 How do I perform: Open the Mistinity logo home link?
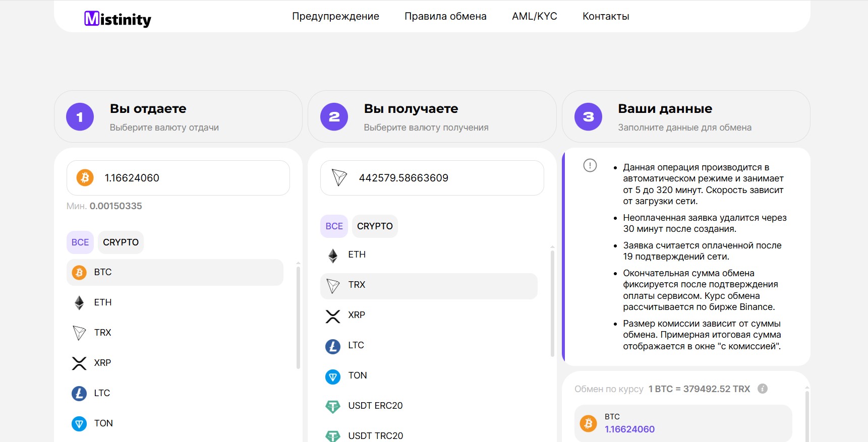click(118, 19)
